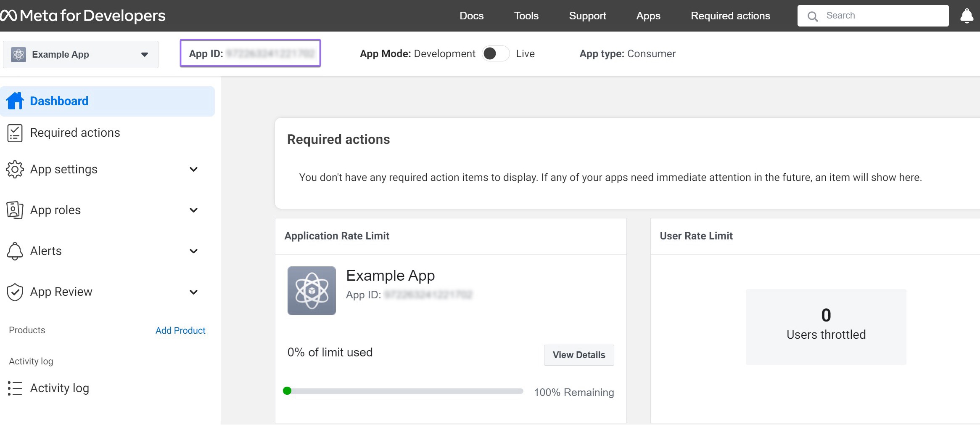Toggle App Mode from Development to Live
This screenshot has width=980, height=425.
(495, 54)
